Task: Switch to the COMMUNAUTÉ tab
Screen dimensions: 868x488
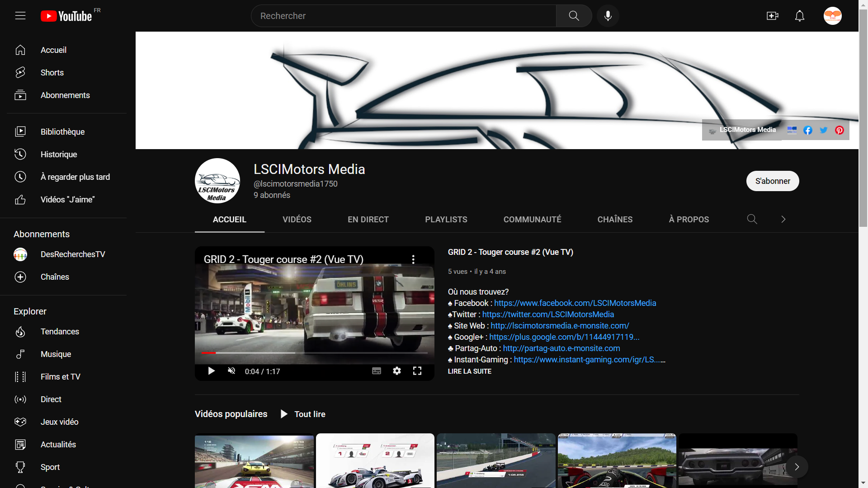Action: [532, 220]
